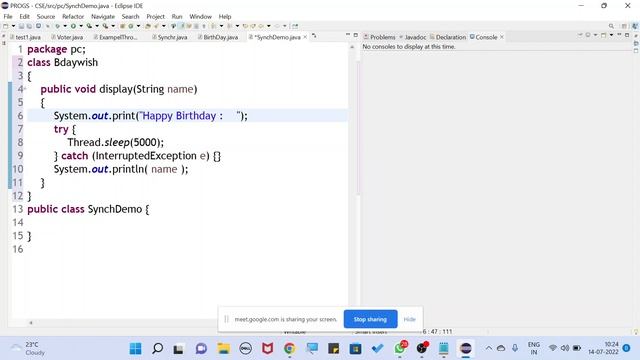Switch to the Voter.java editor tab
The height and width of the screenshot is (360, 640).
[x=67, y=37]
